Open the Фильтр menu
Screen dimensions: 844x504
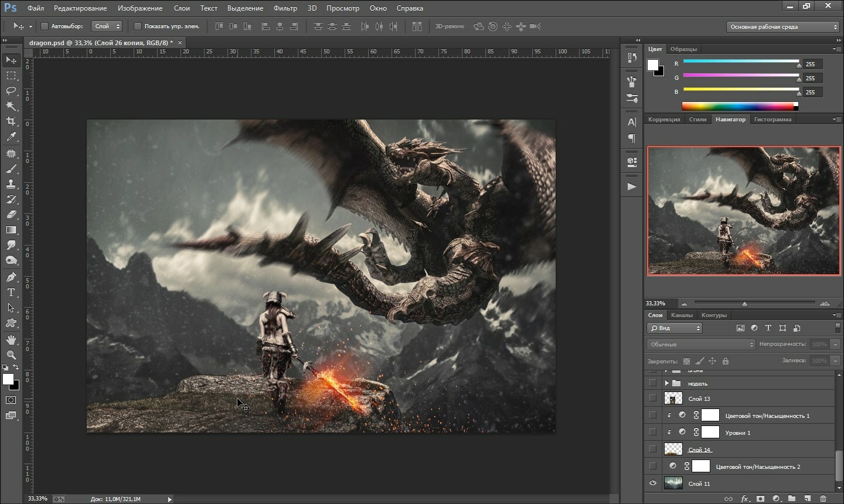285,8
